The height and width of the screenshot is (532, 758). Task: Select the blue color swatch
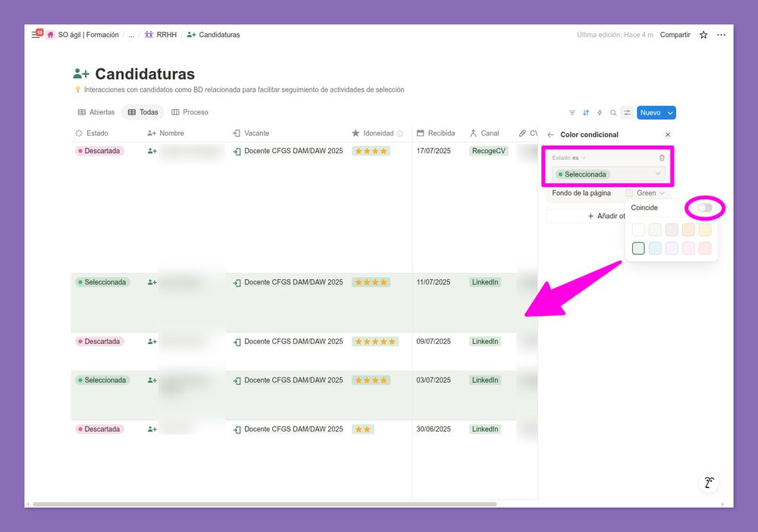(x=655, y=249)
